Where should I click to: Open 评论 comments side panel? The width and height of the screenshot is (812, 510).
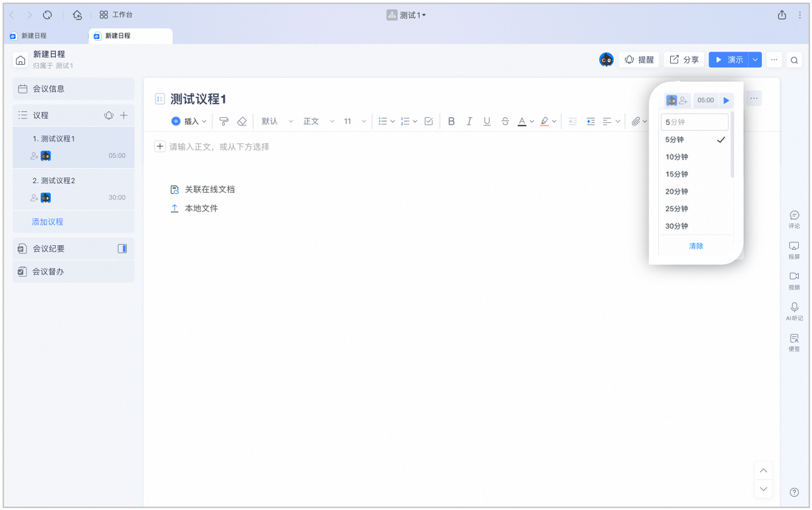(x=794, y=219)
